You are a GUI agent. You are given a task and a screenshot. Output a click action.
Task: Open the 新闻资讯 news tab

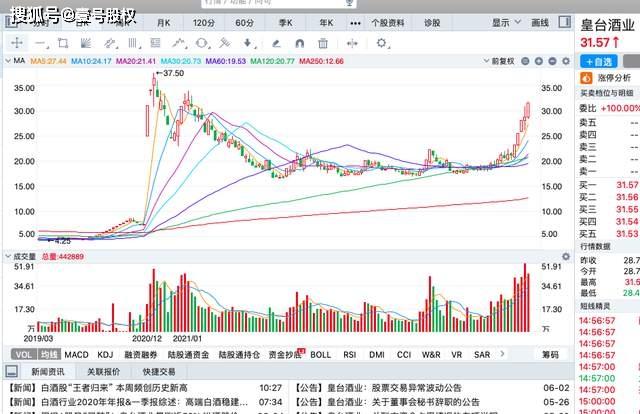(48, 372)
